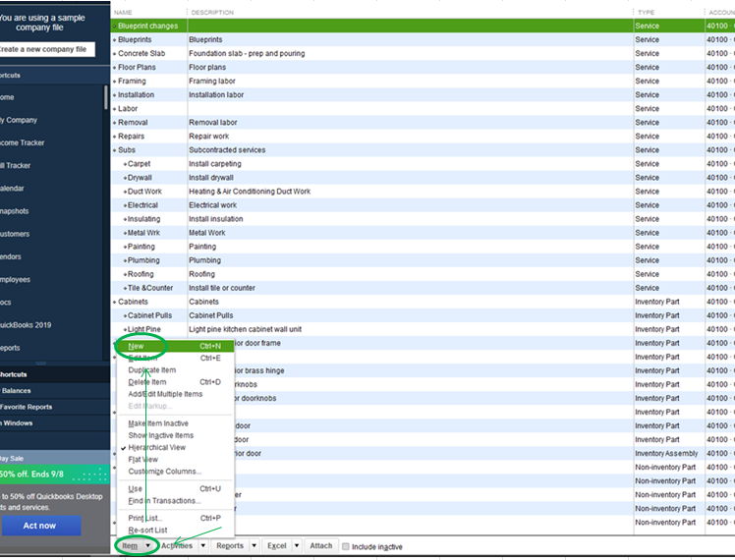Select the Concrete Slab item
Image resolution: width=735 pixels, height=560 pixels.
coord(141,53)
